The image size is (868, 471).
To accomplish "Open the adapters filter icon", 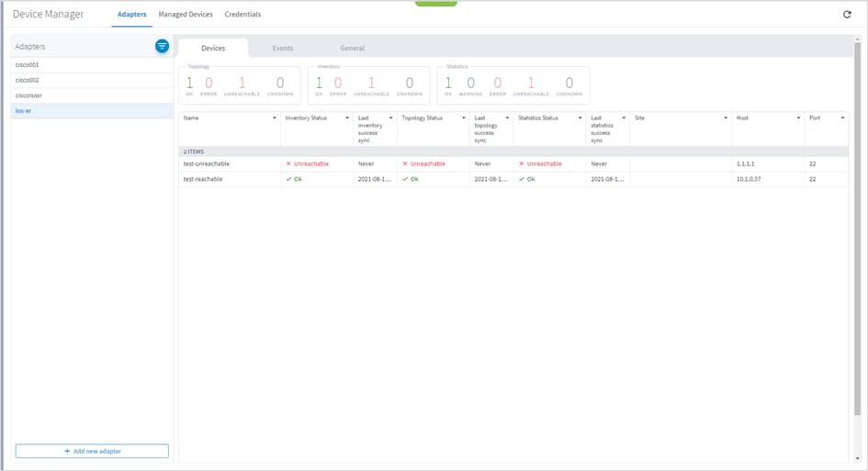I will [x=162, y=46].
